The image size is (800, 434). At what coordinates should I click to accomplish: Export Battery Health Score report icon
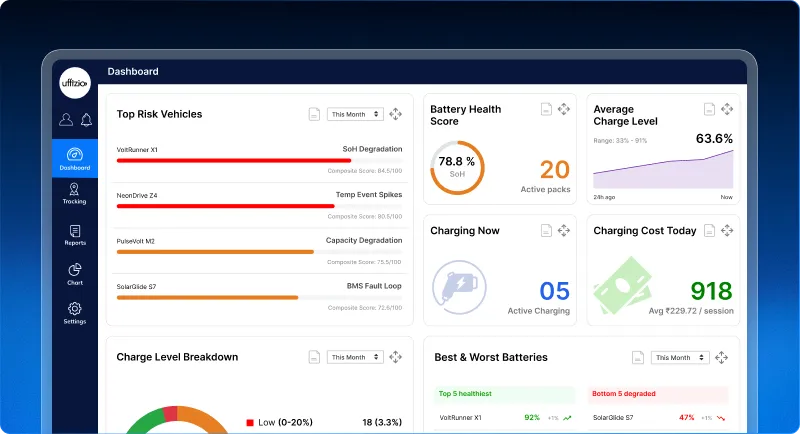[546, 109]
